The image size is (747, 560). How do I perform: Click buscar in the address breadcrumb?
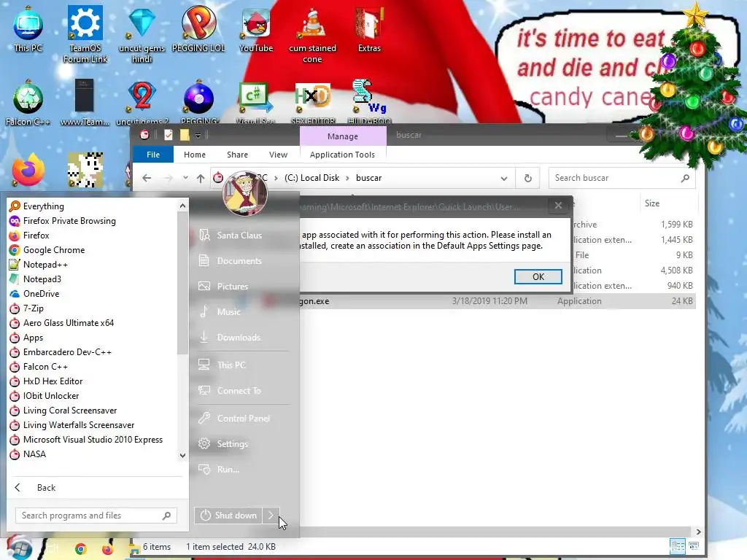click(x=368, y=178)
